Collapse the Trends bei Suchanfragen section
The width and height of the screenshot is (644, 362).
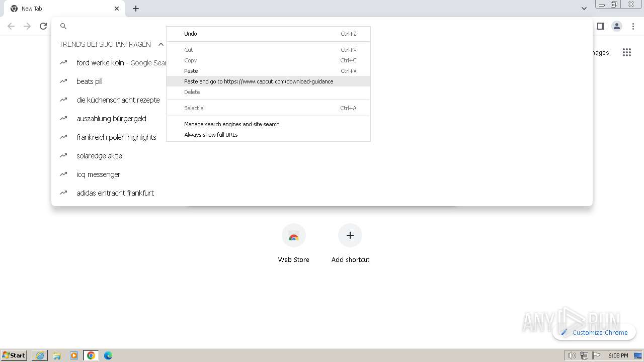pyautogui.click(x=161, y=44)
